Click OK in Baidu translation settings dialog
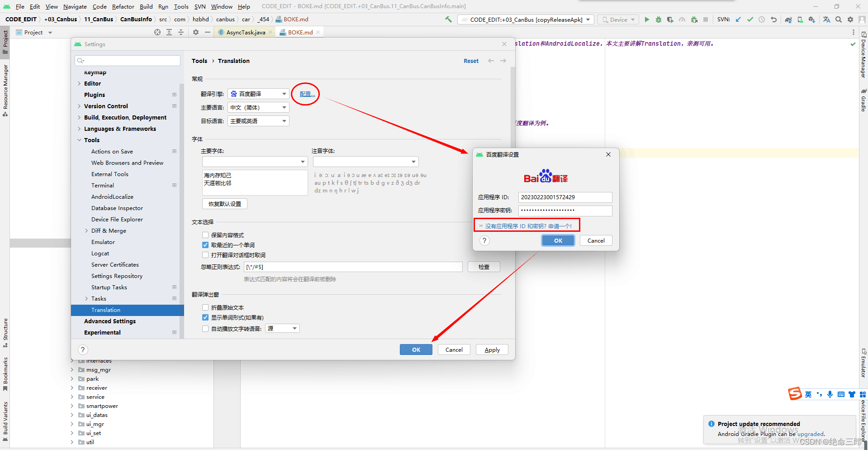This screenshot has height=450, width=868. pos(558,240)
